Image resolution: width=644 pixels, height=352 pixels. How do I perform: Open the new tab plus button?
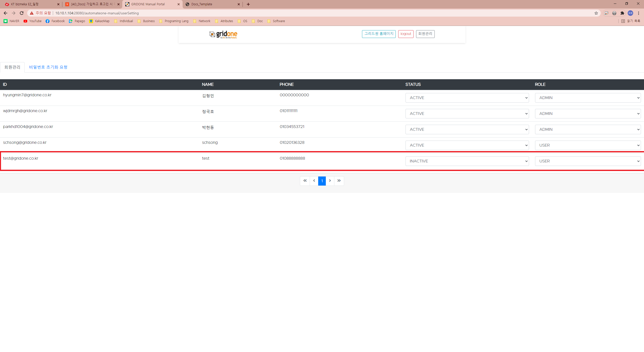[248, 4]
